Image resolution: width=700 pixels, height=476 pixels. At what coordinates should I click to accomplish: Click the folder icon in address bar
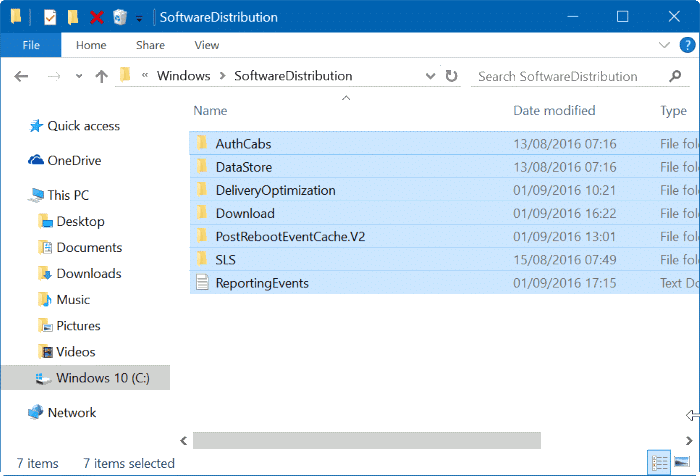click(125, 75)
